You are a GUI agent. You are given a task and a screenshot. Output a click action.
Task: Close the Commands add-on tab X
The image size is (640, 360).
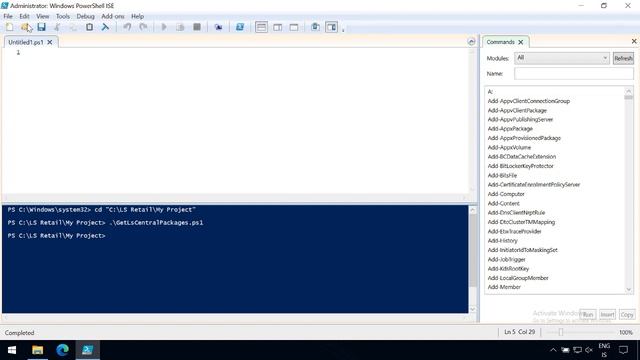(520, 42)
